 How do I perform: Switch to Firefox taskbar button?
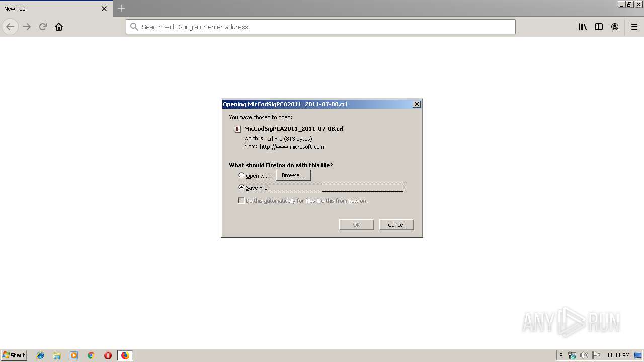tap(125, 355)
